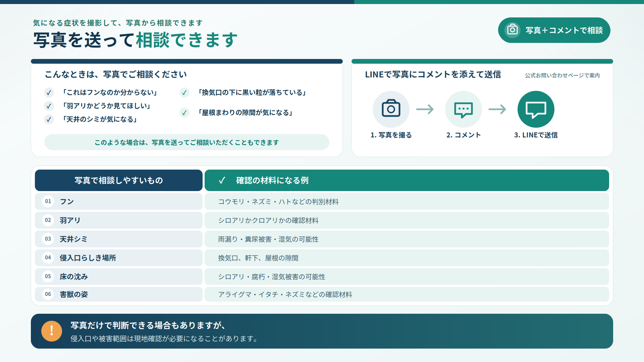Click the checkmark beside これはフンなのか分からない
The width and height of the screenshot is (644, 362).
click(x=49, y=93)
